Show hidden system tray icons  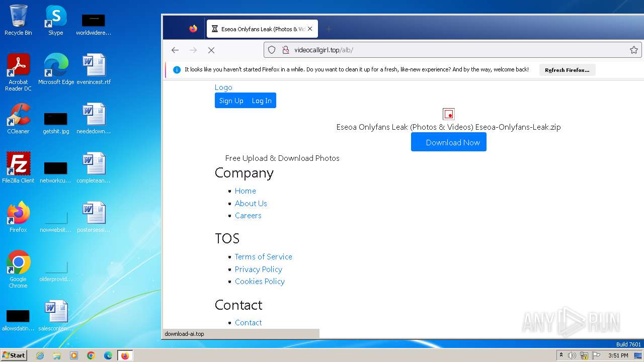561,355
